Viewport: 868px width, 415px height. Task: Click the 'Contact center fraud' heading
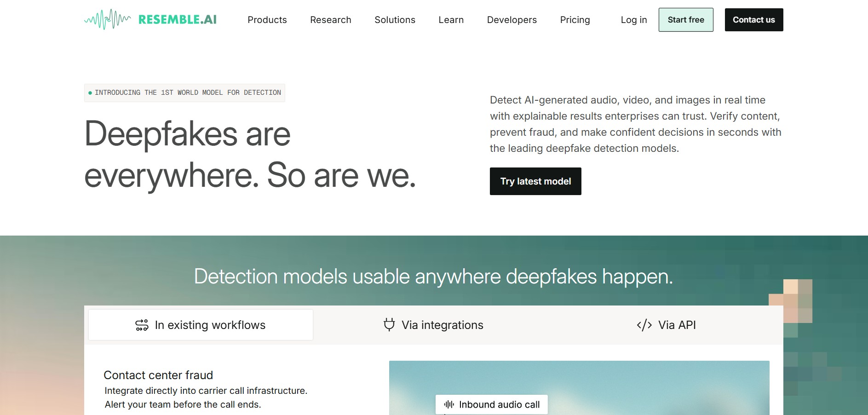point(158,375)
